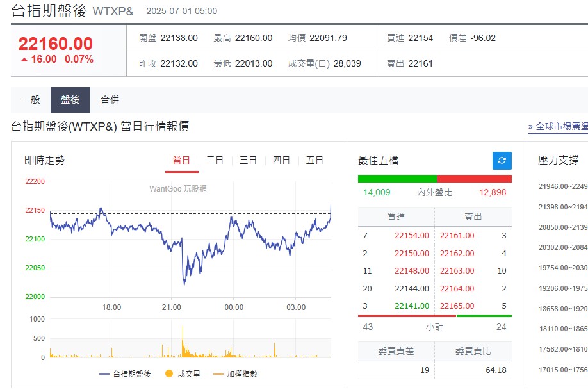Switch chart to 三日 range
Image resolution: width=588 pixels, height=392 pixels.
248,161
